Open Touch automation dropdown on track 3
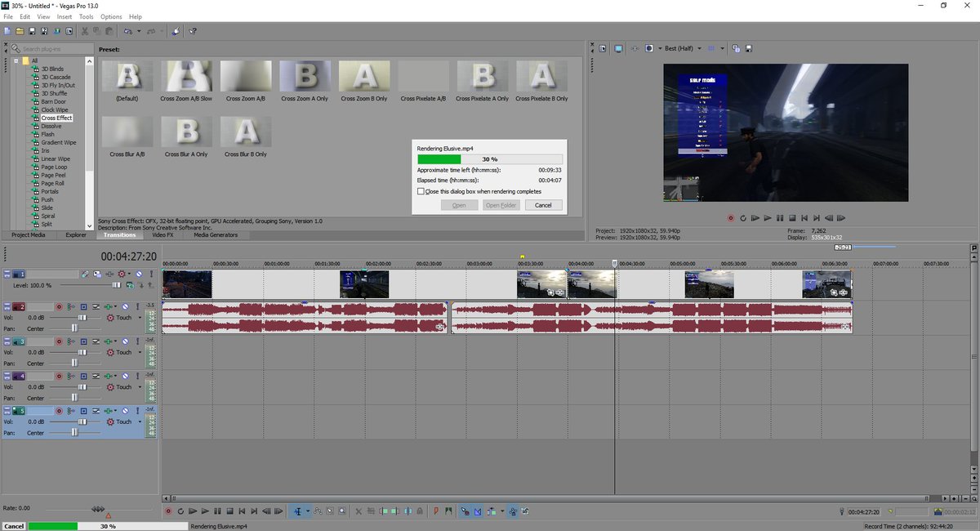 point(140,352)
